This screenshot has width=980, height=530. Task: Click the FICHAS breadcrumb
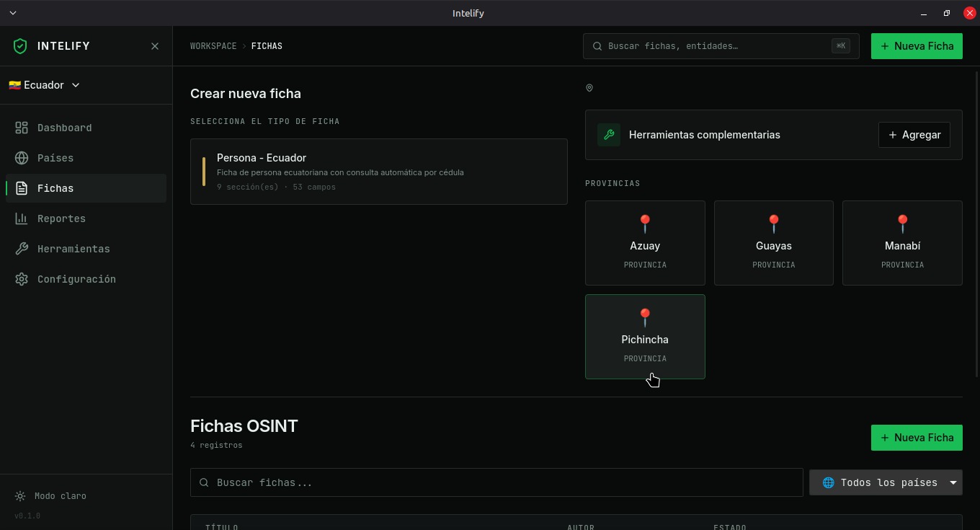coord(267,46)
